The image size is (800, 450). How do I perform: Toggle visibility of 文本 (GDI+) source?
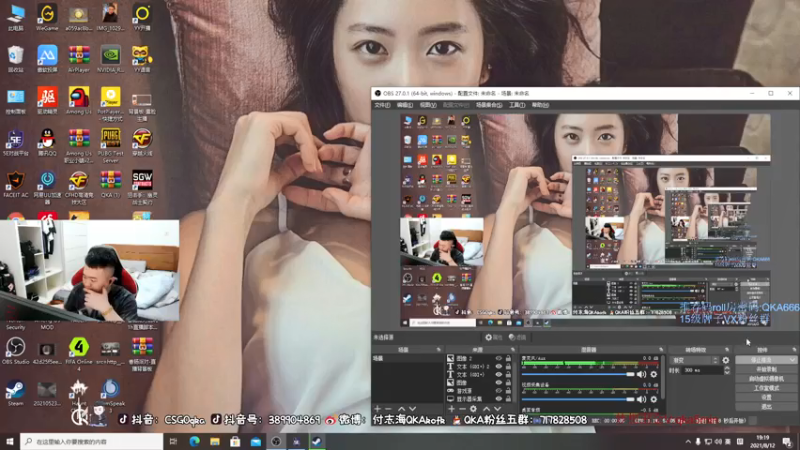point(499,375)
